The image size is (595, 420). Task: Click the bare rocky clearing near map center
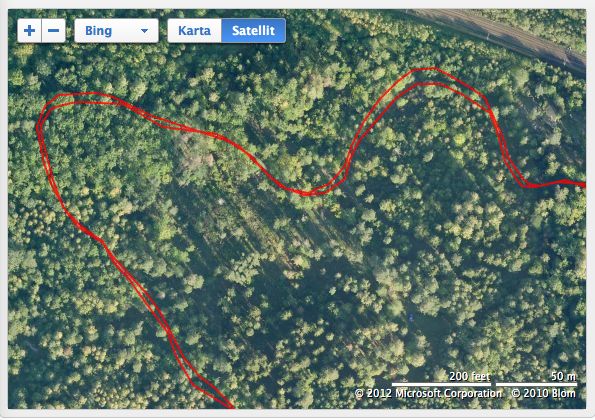[195, 152]
